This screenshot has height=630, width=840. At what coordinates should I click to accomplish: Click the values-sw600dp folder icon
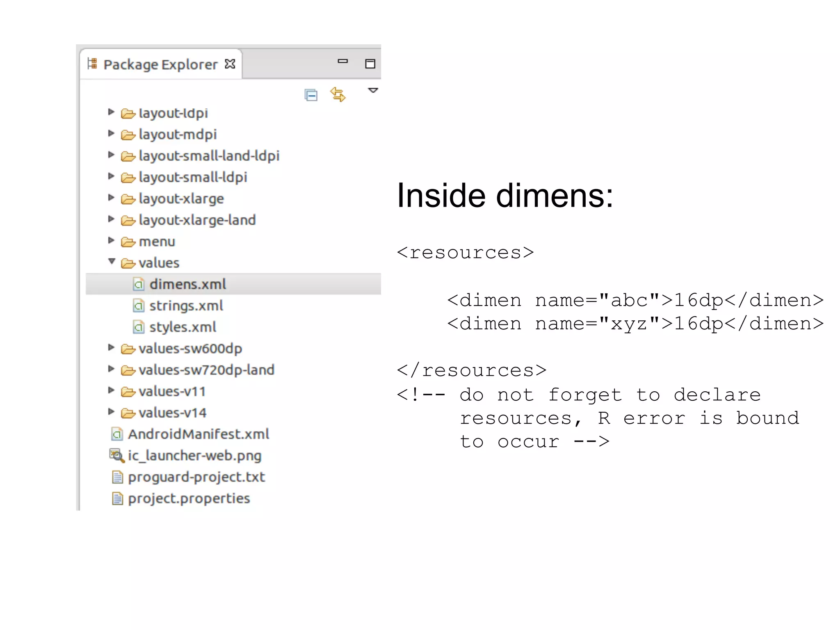(128, 349)
